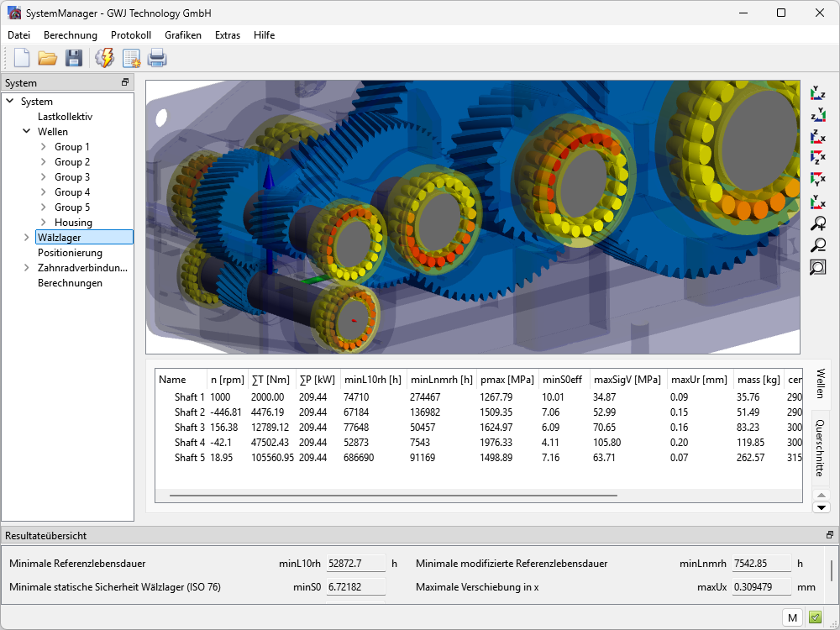This screenshot has width=840, height=630.
Task: Open the Berechnung menu
Action: pos(71,35)
